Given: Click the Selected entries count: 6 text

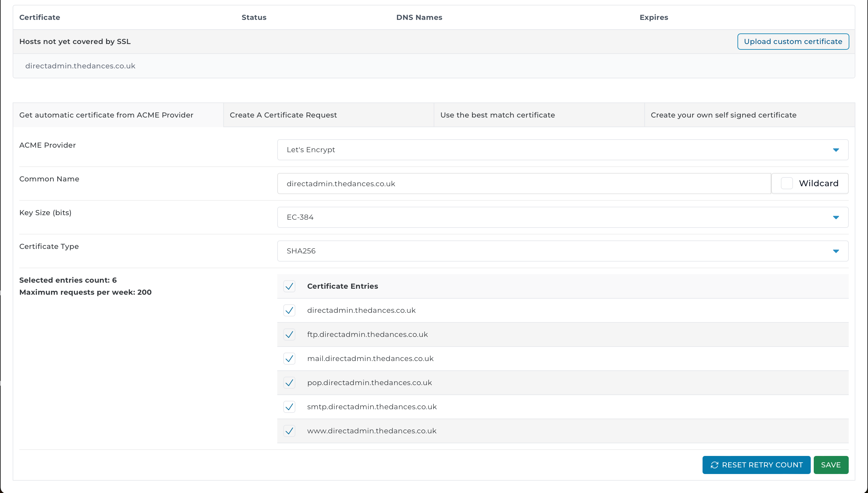Looking at the screenshot, I should point(68,280).
